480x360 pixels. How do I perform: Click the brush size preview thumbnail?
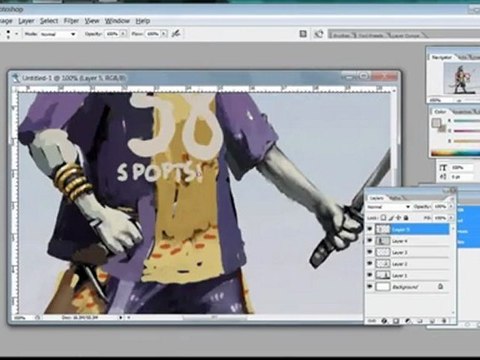click(x=8, y=33)
